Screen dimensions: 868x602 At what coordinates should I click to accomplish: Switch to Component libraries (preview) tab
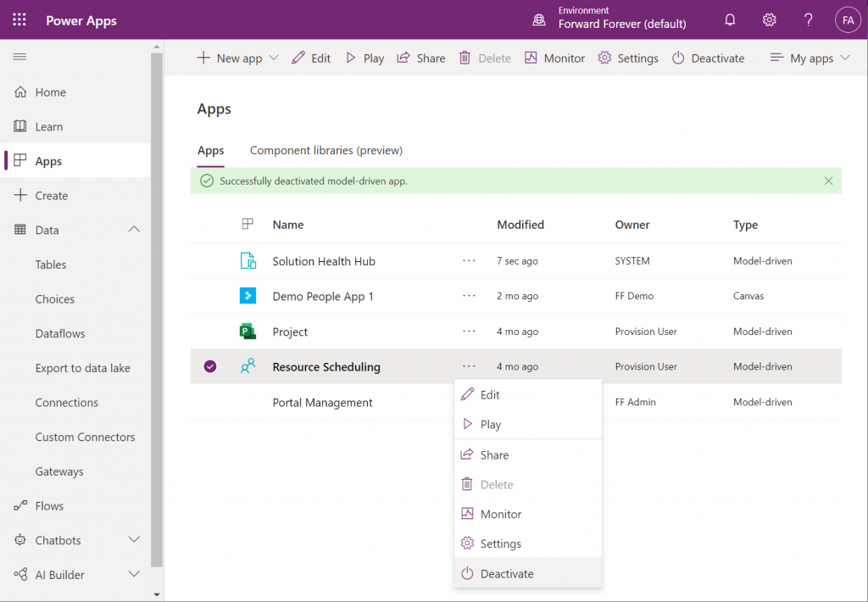326,150
